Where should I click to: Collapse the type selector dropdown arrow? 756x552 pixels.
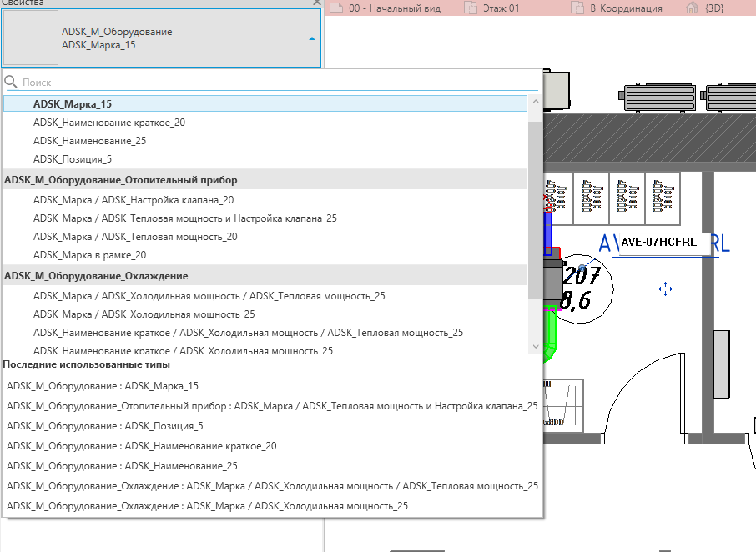pyautogui.click(x=311, y=38)
